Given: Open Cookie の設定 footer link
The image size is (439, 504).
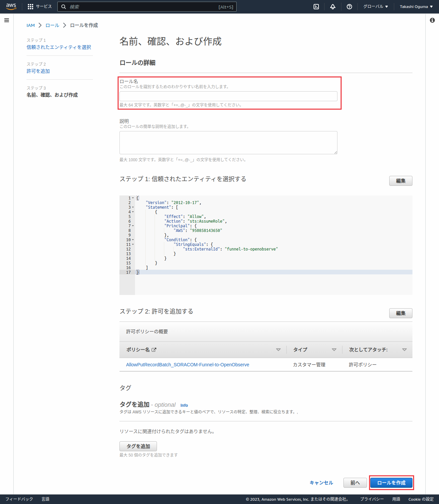Looking at the screenshot, I should tap(421, 499).
